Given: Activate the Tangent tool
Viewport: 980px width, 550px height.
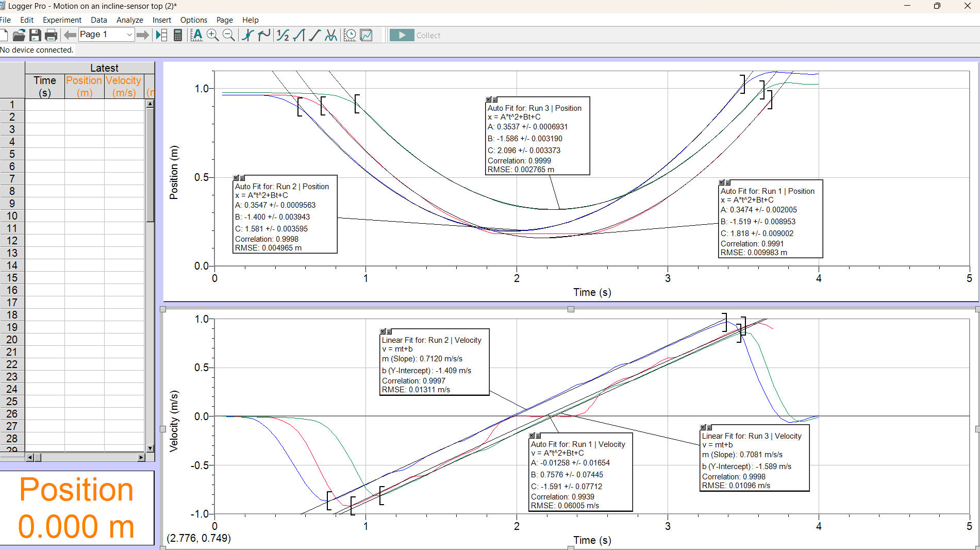Looking at the screenshot, I should (x=264, y=35).
